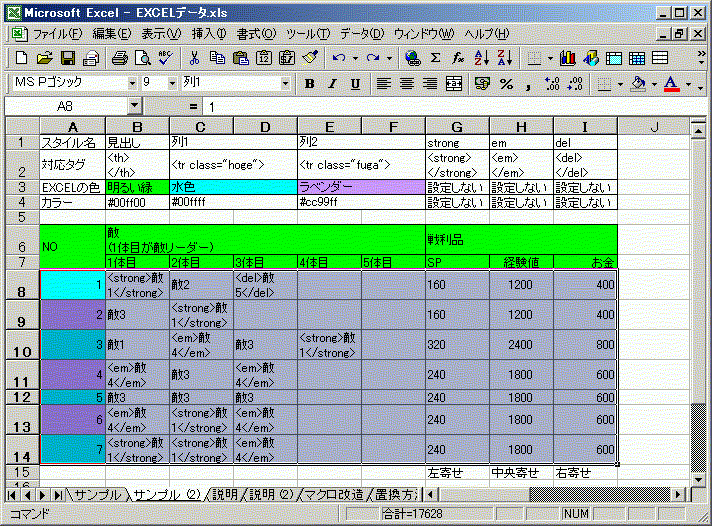
Task: Open the style dropdown showing 列1
Action: 285,83
